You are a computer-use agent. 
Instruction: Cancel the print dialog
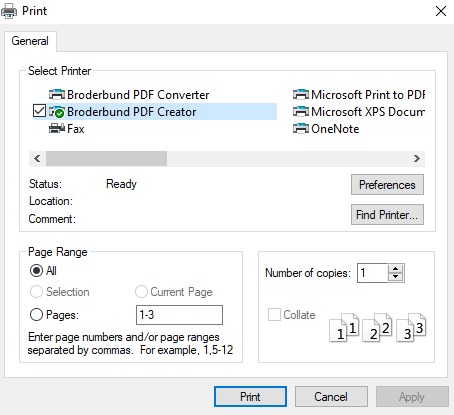pyautogui.click(x=331, y=397)
